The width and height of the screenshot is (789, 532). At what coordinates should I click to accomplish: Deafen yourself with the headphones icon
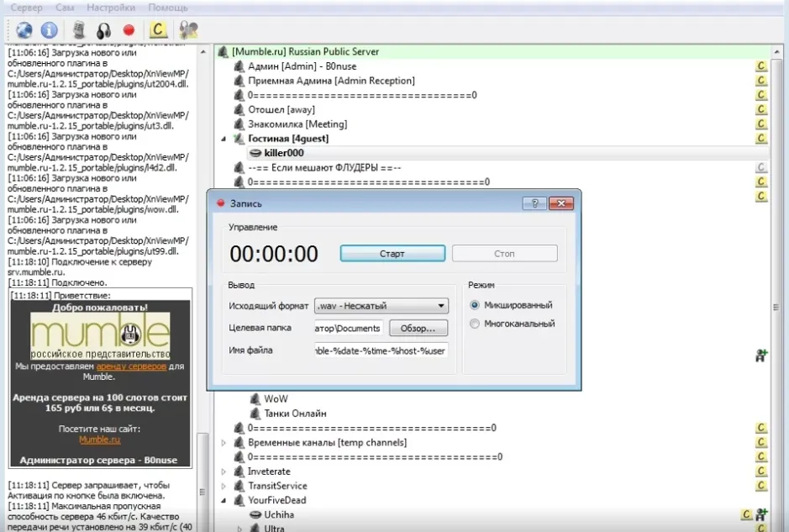click(x=103, y=31)
